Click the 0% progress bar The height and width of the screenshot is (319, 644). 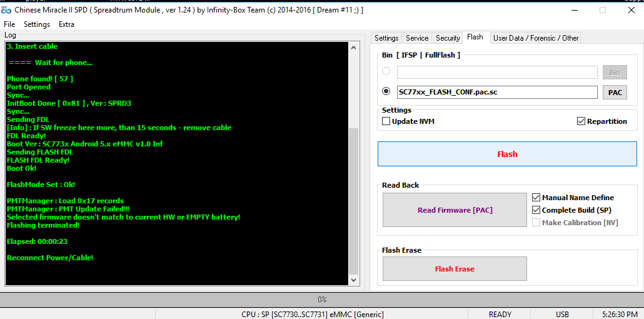[x=322, y=299]
